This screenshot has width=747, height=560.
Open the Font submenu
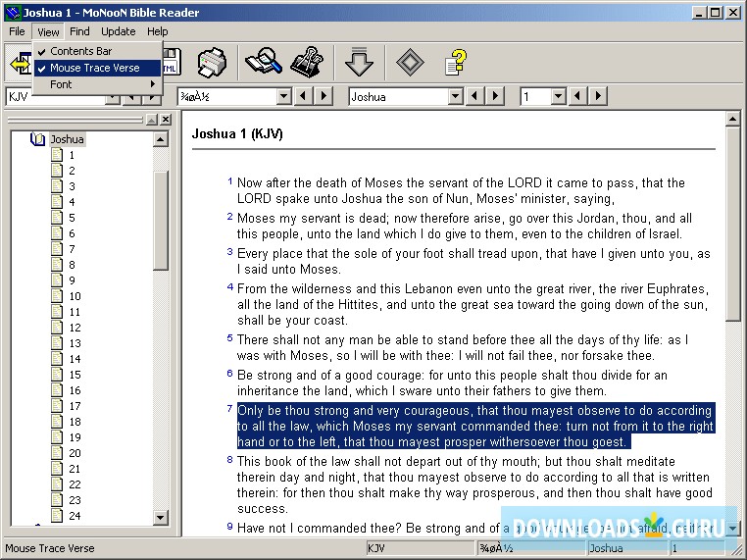[97, 84]
